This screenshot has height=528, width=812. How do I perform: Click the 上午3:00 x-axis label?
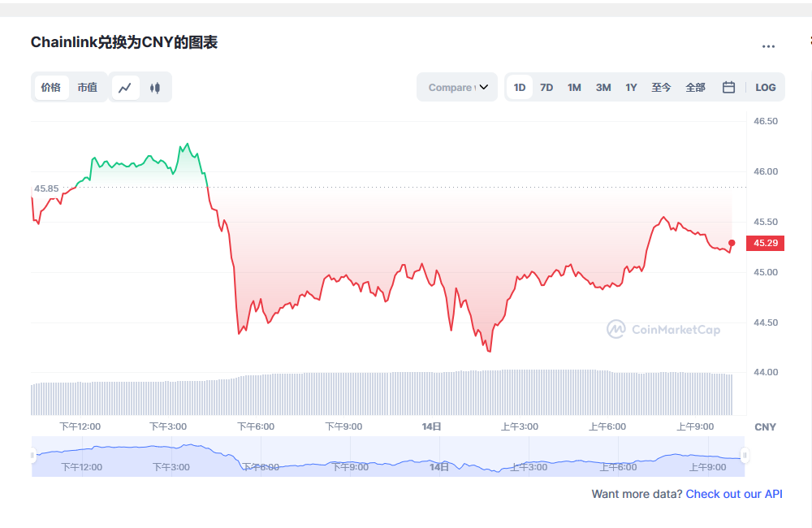(x=520, y=426)
